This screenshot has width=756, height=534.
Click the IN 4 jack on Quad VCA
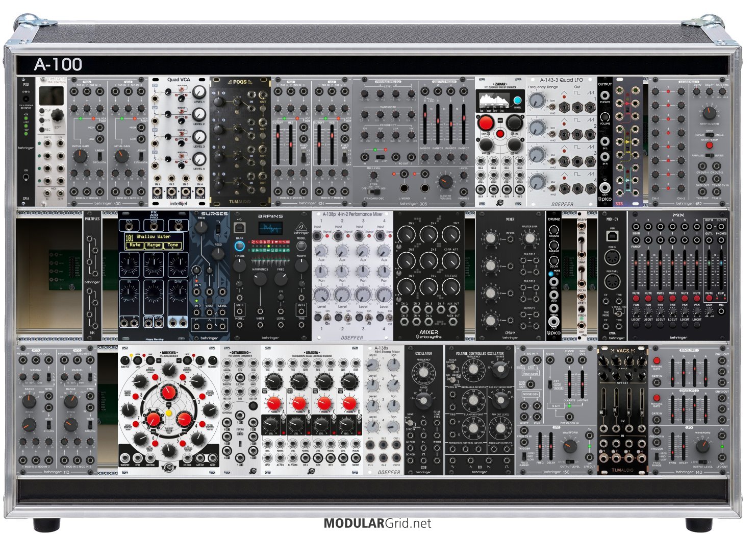(x=199, y=179)
